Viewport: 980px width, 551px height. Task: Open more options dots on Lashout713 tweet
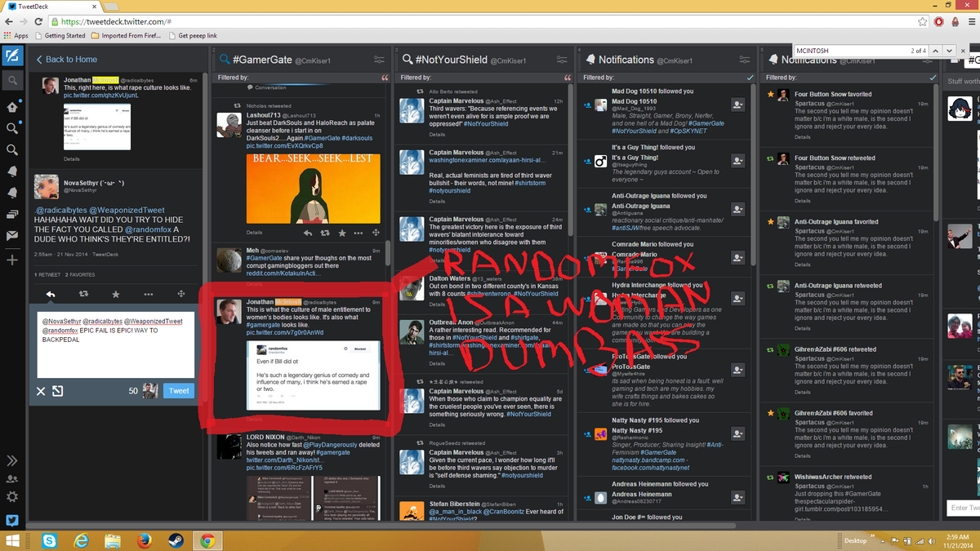pyautogui.click(x=359, y=233)
